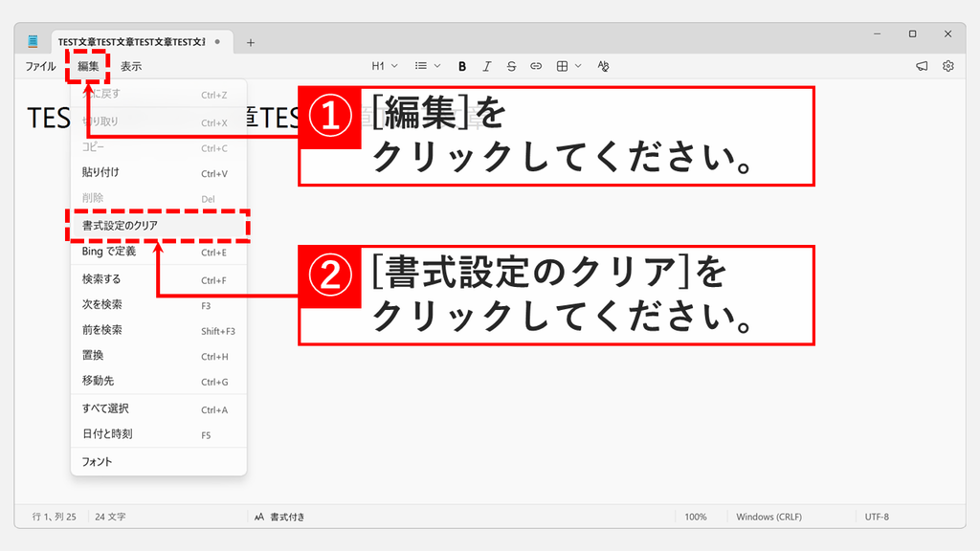Select 前を検索 menu entry
Screen dimensions: 980x551
[x=159, y=330]
